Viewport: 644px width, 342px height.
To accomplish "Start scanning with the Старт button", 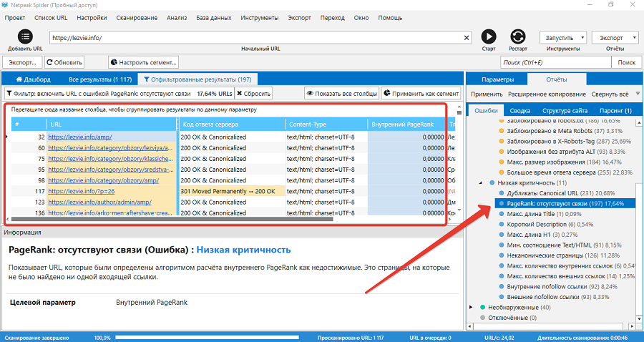I will tap(488, 36).
